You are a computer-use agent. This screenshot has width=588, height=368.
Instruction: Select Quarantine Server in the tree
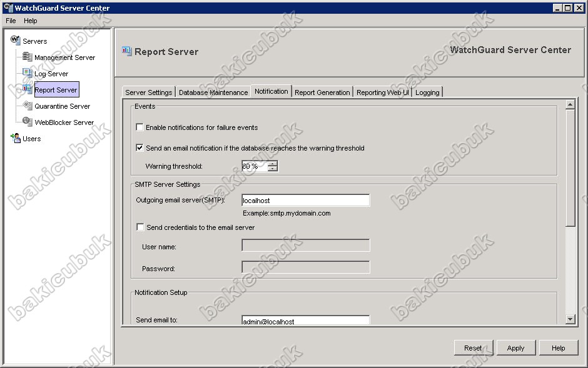point(63,106)
